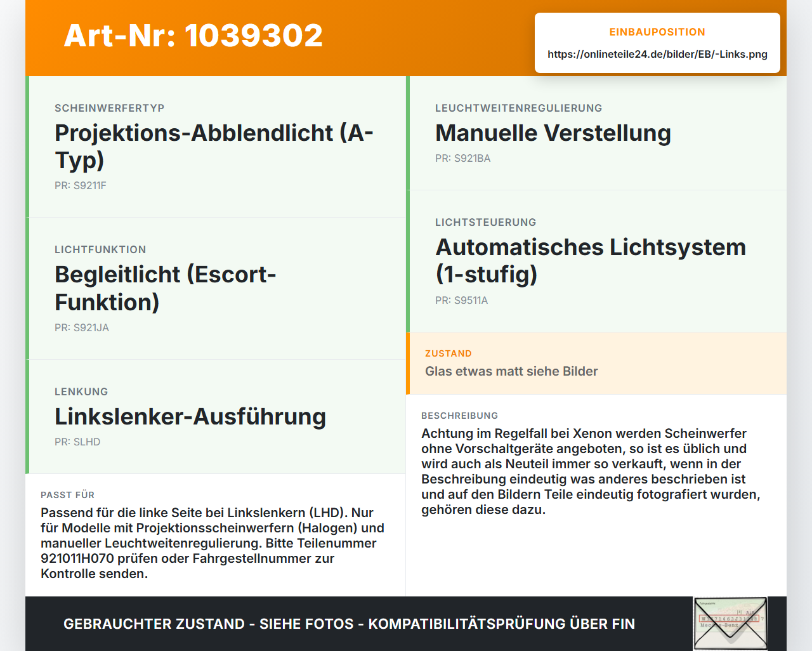
Task: Select PR code S921BA
Action: (463, 159)
